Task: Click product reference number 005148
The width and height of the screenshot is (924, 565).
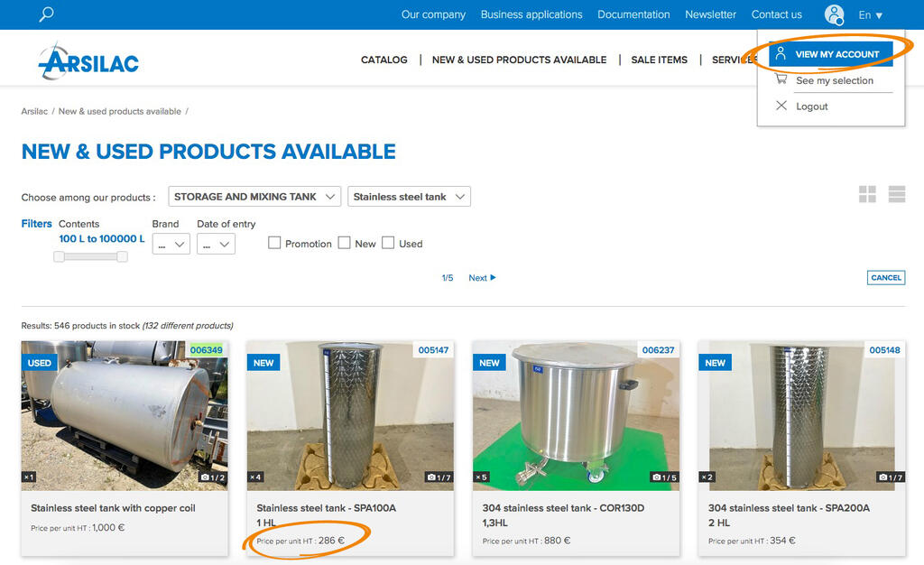Action: point(884,350)
